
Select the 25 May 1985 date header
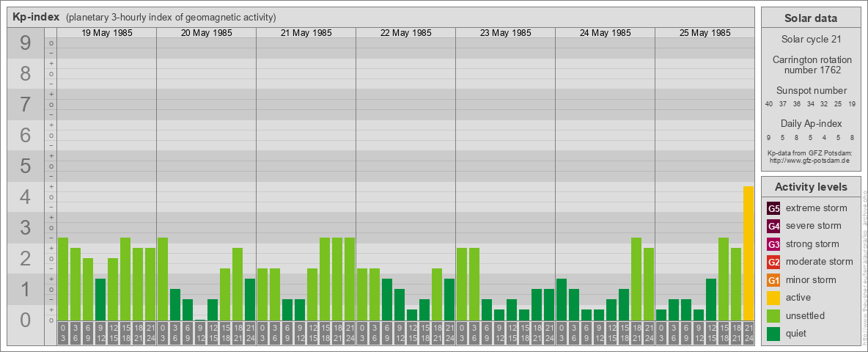(x=705, y=33)
